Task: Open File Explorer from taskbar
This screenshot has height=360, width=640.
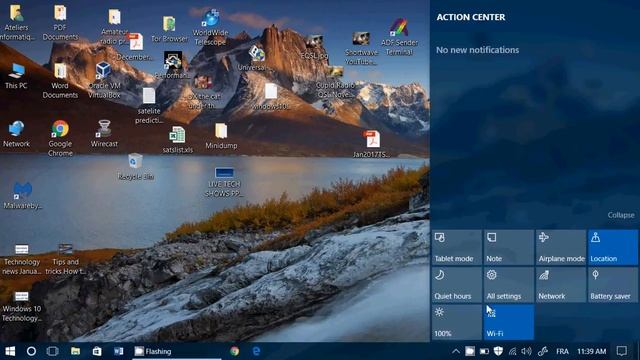Action: (75, 351)
